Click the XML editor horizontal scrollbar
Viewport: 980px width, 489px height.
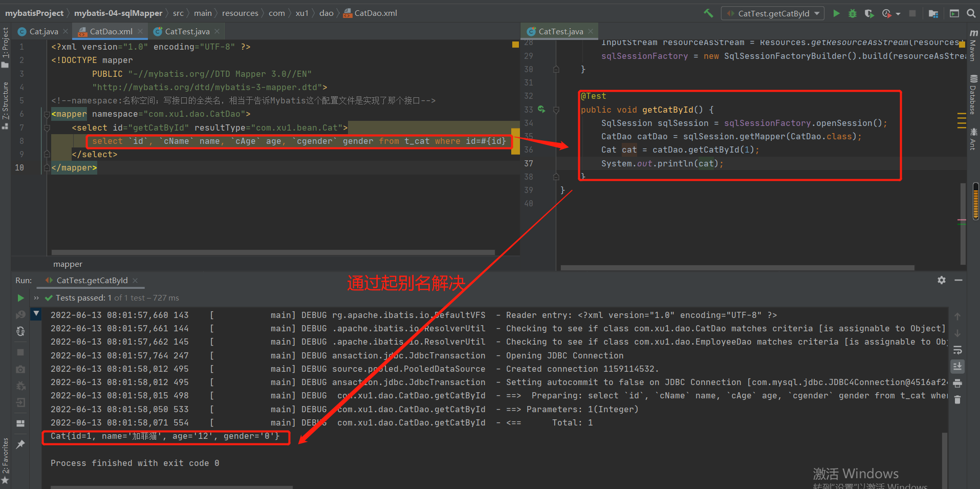coord(273,252)
